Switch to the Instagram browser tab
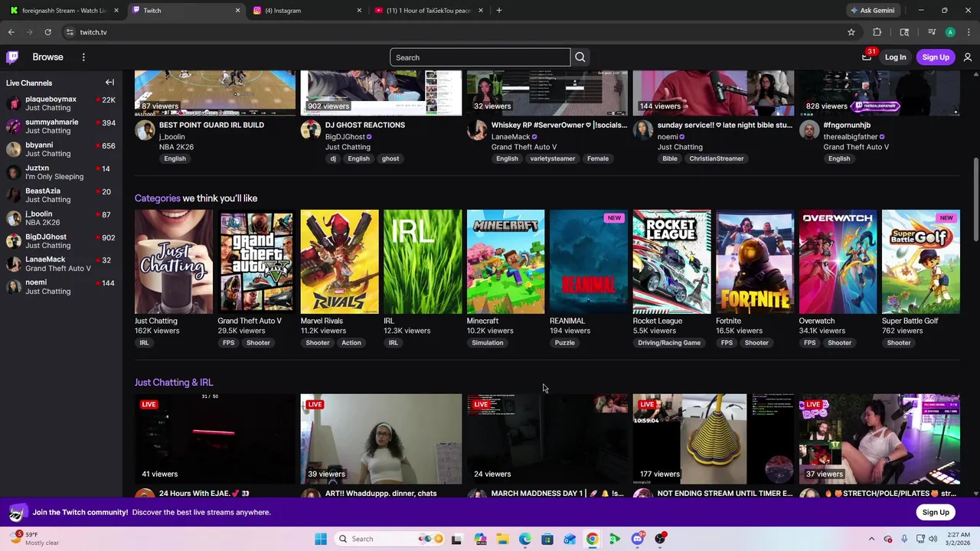The image size is (980, 551). (306, 11)
